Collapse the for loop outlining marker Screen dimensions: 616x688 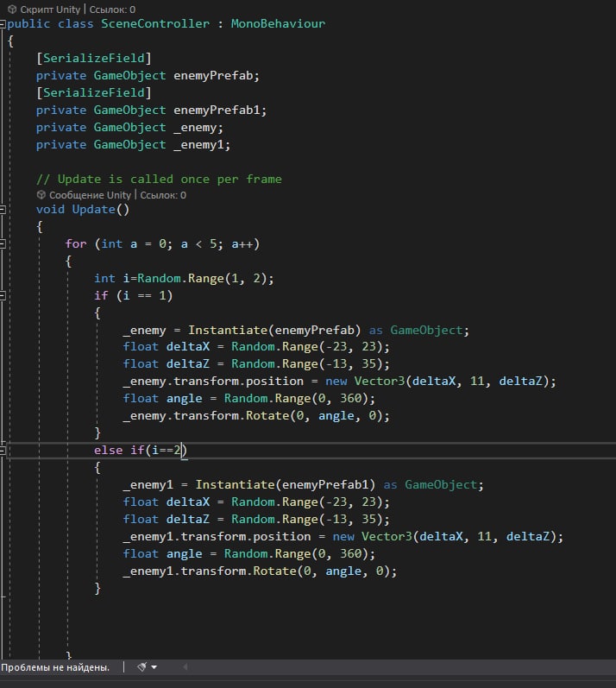click(3, 244)
